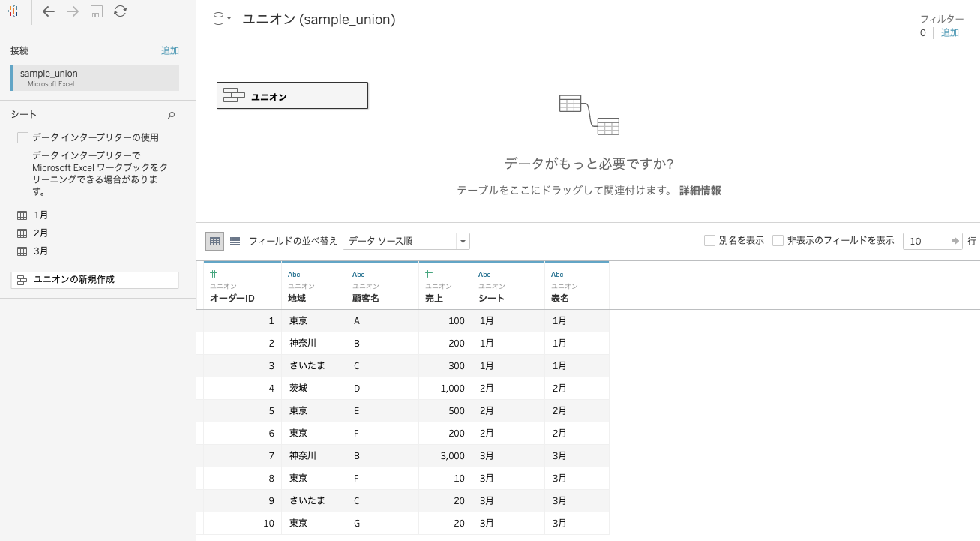Click the data source title ユニオン (sample_union)

pos(319,20)
